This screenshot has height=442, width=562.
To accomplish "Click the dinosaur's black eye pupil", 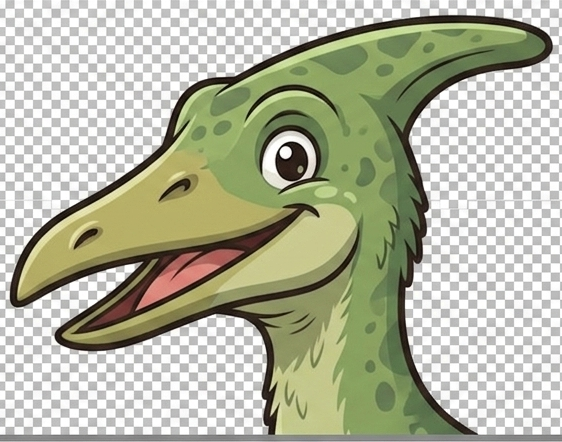I will pos(292,162).
